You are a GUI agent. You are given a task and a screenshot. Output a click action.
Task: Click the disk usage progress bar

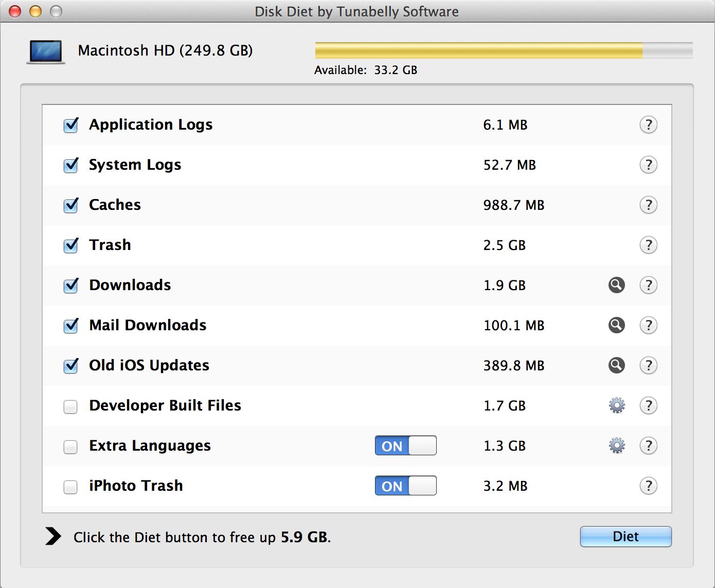click(x=504, y=50)
